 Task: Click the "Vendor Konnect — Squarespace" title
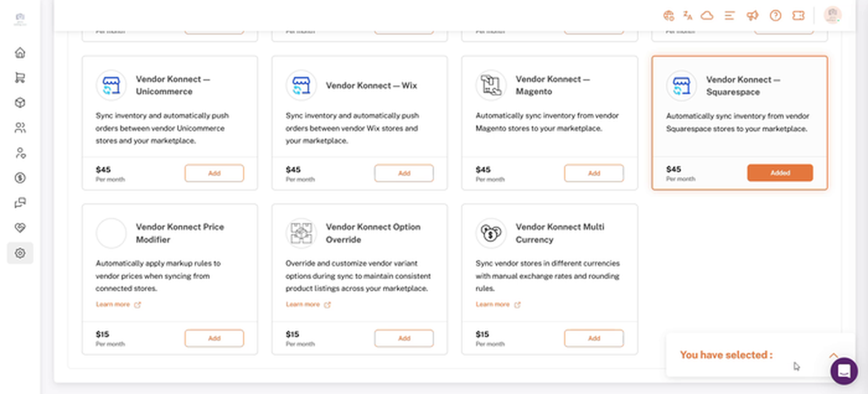(743, 86)
